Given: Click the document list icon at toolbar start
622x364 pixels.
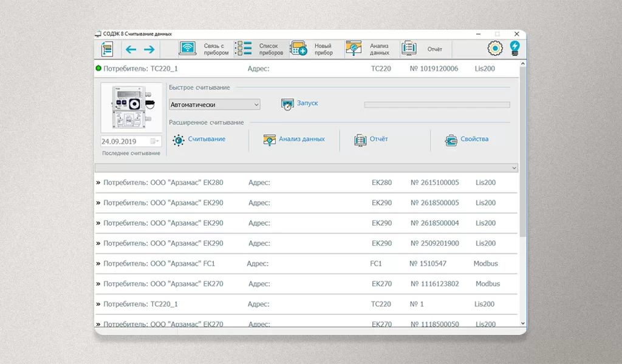Looking at the screenshot, I should coord(107,49).
